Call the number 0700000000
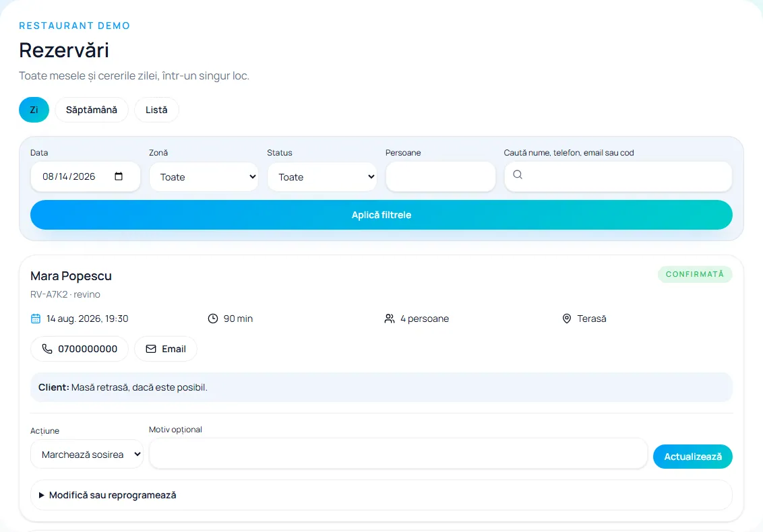The height and width of the screenshot is (532, 763). click(x=80, y=349)
